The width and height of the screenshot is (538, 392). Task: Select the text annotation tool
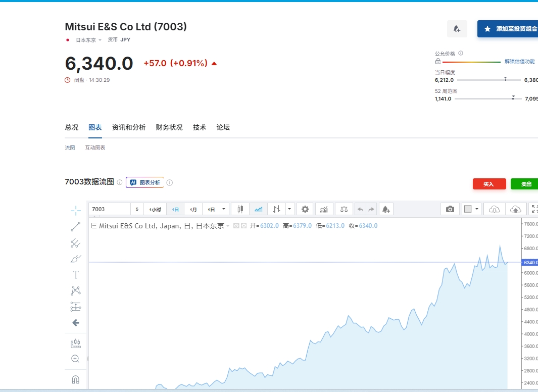point(75,275)
